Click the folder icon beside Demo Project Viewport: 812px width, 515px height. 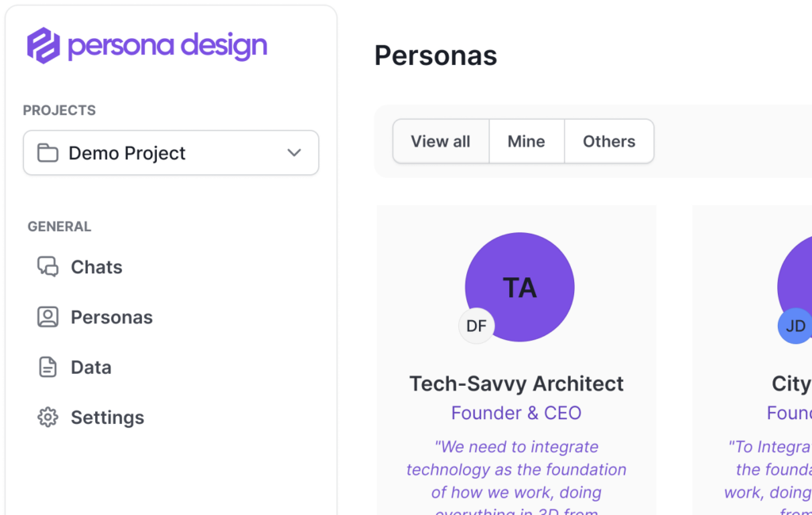(x=48, y=153)
